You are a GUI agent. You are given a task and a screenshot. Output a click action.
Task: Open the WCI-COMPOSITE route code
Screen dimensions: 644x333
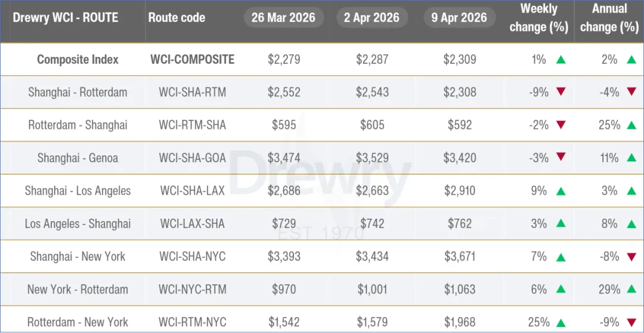tap(192, 60)
